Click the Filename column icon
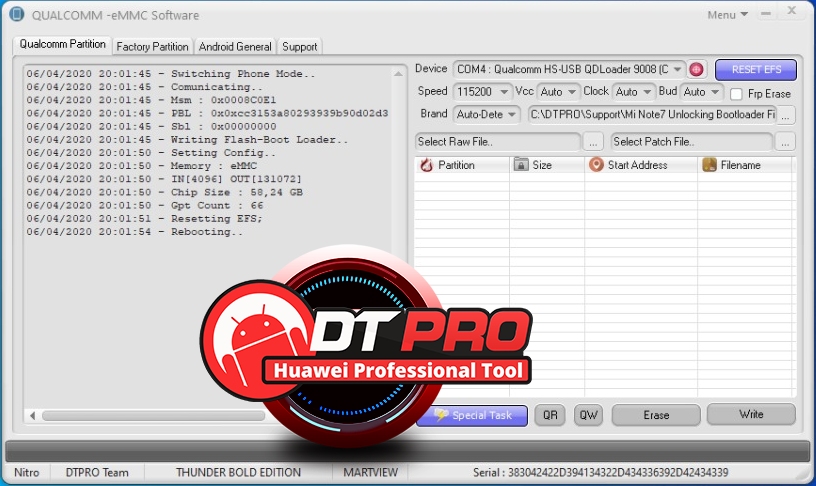This screenshot has height=486, width=816. pos(710,164)
